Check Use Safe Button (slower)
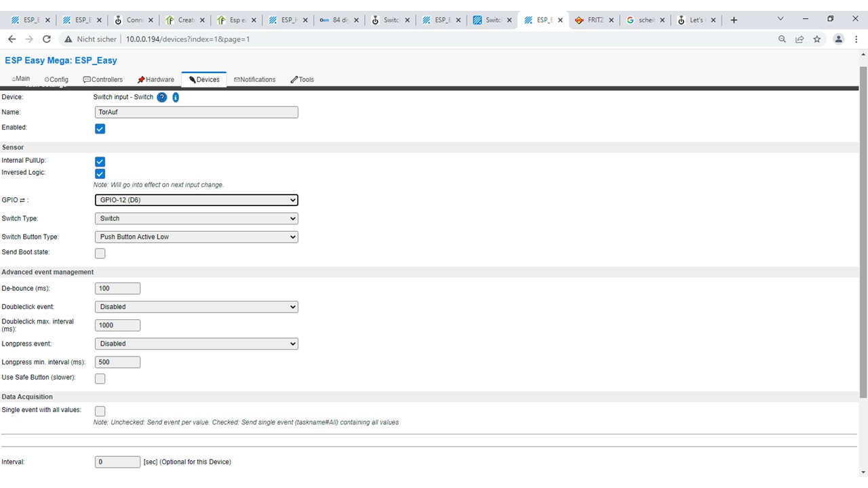Screen dimensions: 868x488 [x=100, y=379]
